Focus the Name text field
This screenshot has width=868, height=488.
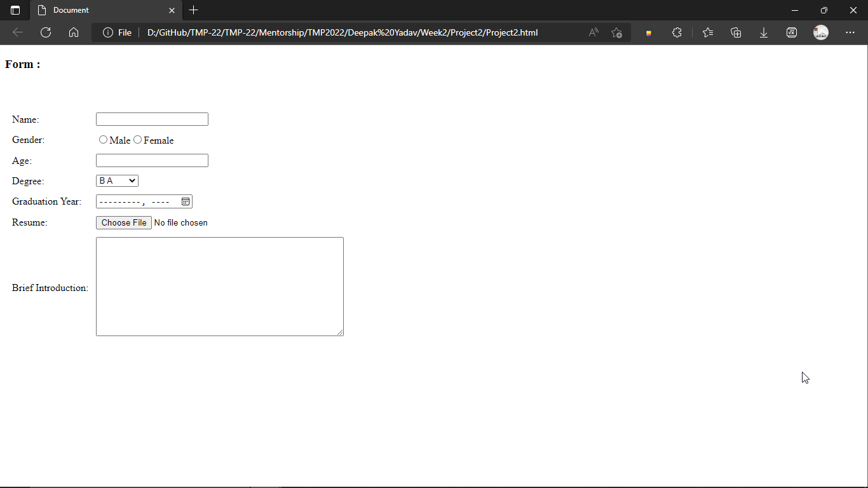(152, 119)
